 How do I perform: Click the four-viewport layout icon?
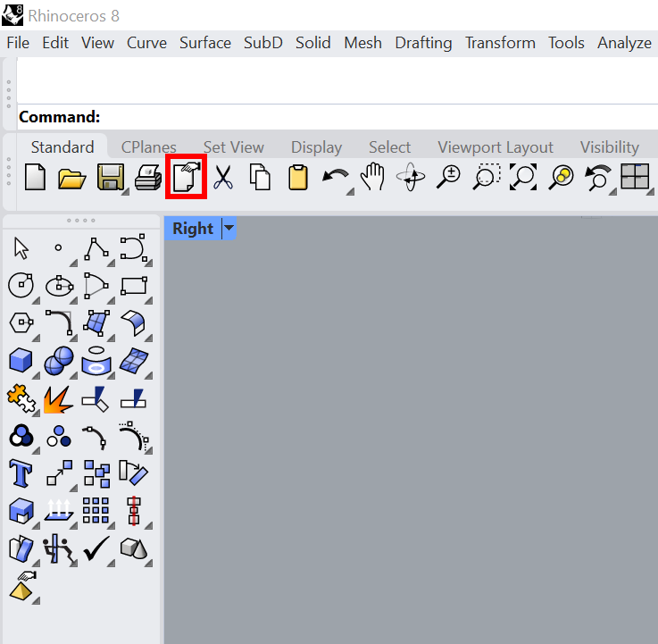click(635, 177)
